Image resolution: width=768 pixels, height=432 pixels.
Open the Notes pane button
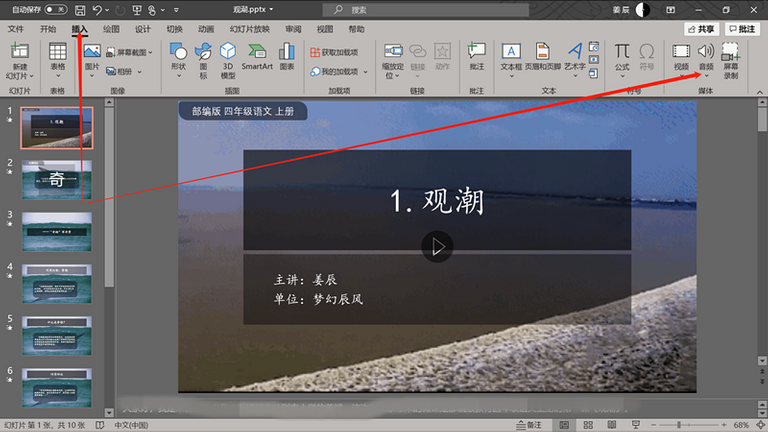(529, 425)
